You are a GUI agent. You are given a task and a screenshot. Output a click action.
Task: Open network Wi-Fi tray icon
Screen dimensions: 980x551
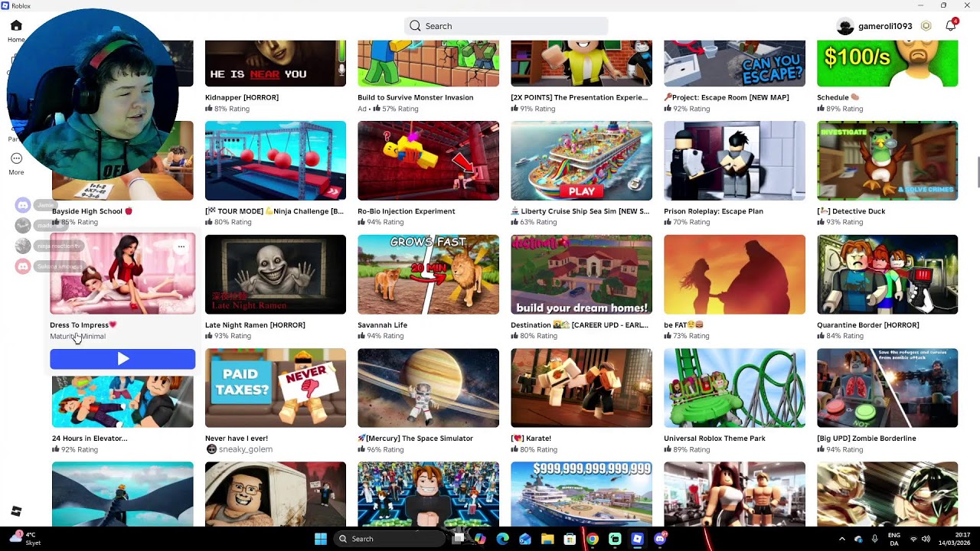[913, 539]
